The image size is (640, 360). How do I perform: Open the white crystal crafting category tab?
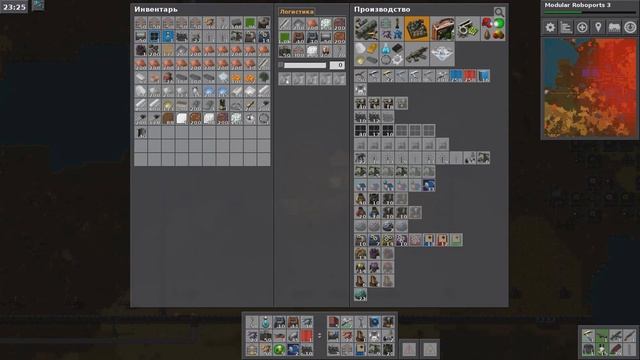(x=442, y=54)
